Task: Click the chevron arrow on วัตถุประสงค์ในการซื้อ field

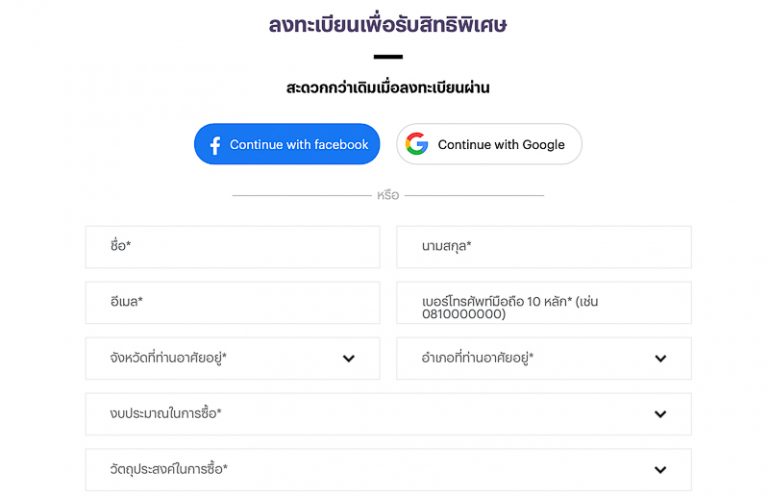Action: click(660, 470)
